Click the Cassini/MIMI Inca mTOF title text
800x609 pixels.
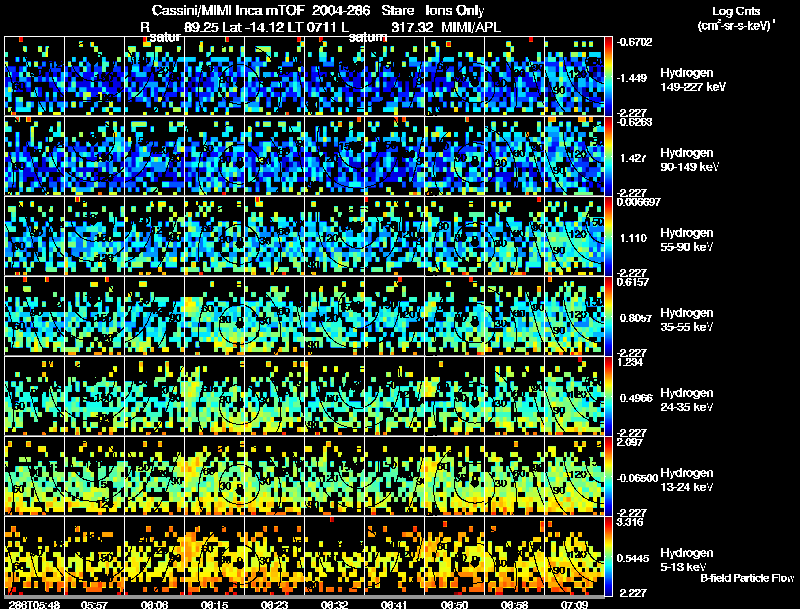(x=228, y=11)
